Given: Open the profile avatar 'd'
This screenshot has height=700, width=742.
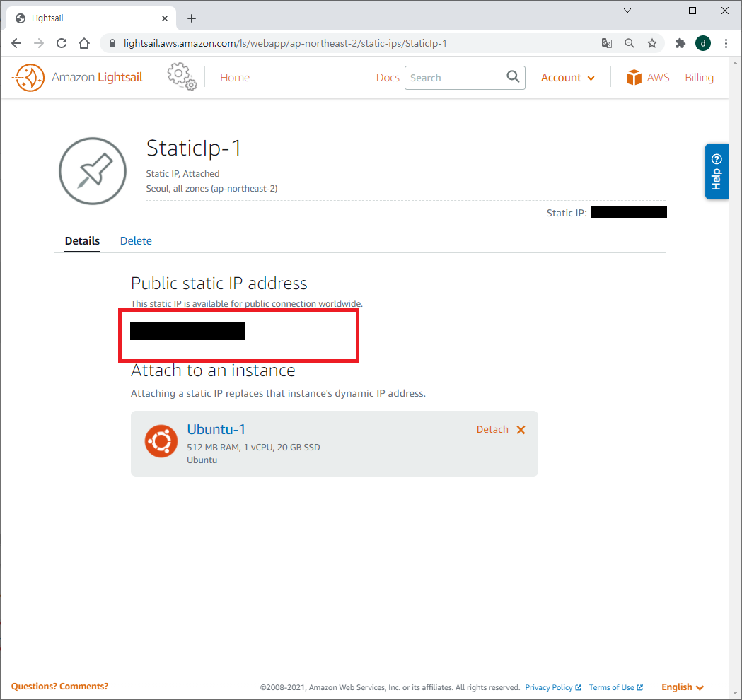Looking at the screenshot, I should click(702, 44).
